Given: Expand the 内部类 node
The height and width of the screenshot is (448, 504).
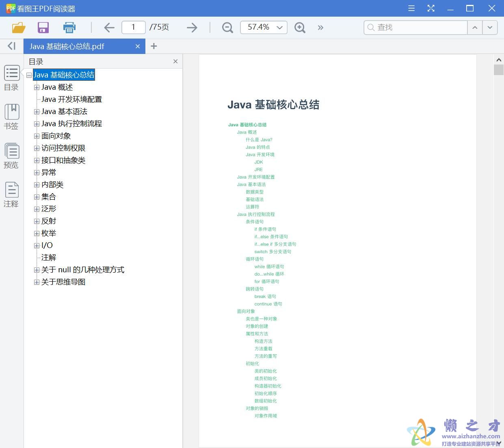Looking at the screenshot, I should point(37,185).
